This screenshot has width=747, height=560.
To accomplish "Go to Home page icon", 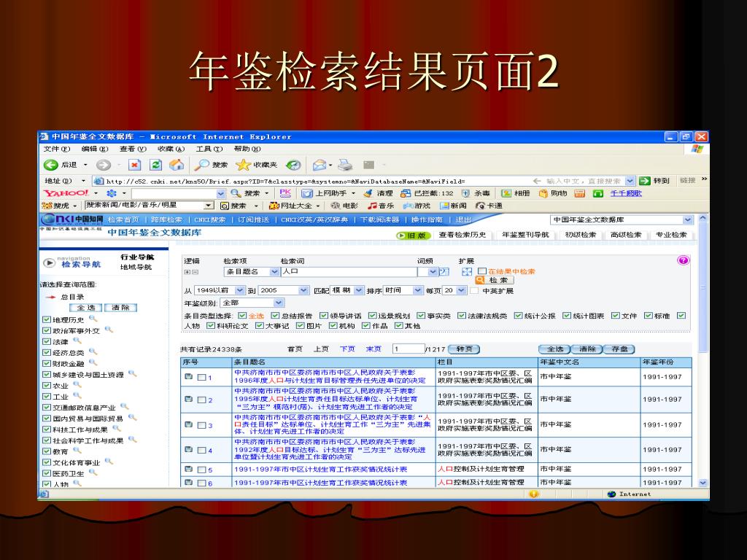I will 177,166.
